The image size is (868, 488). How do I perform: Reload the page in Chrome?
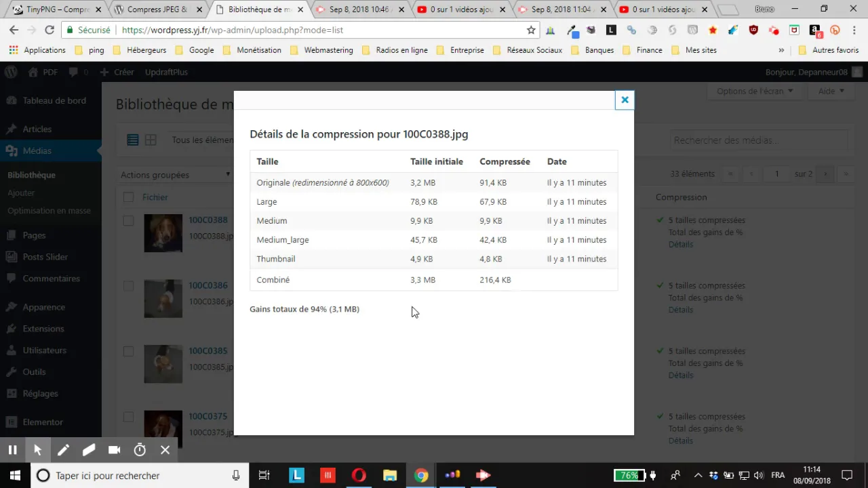[49, 30]
